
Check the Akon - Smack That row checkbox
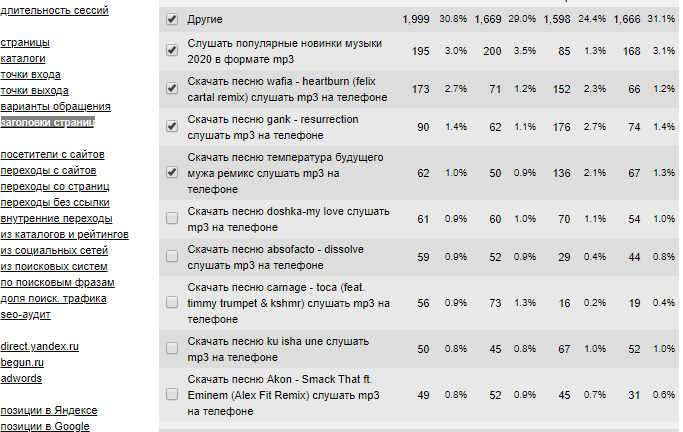172,394
